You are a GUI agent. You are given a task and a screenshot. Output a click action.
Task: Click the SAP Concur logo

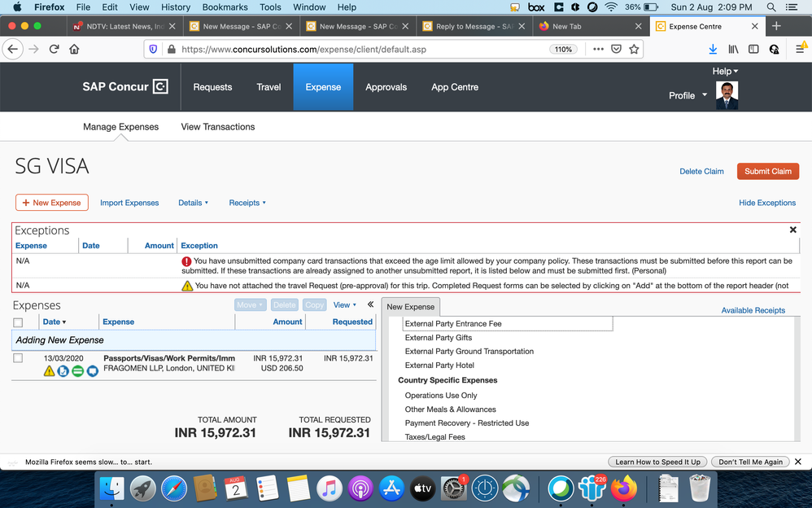click(125, 86)
